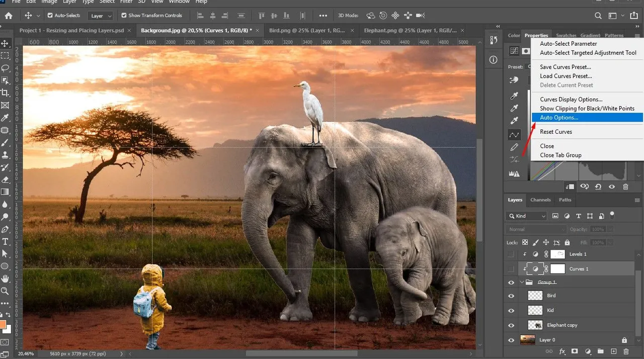Screen dimensions: 644x359
Task: Uncheck the Auto-Select checkbox
Action: [x=50, y=16]
